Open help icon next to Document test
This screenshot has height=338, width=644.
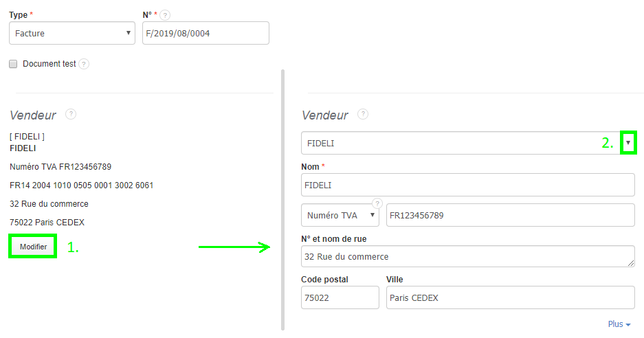tap(84, 64)
